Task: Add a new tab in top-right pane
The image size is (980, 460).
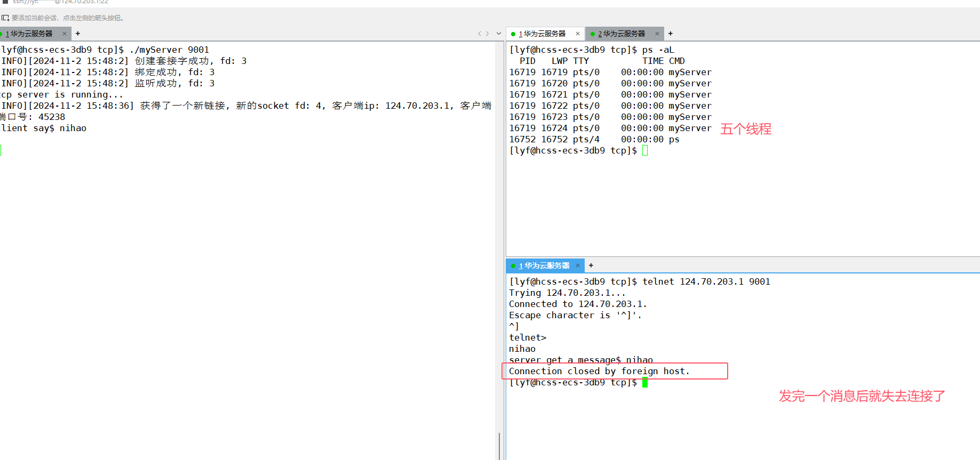Action: pyautogui.click(x=671, y=34)
